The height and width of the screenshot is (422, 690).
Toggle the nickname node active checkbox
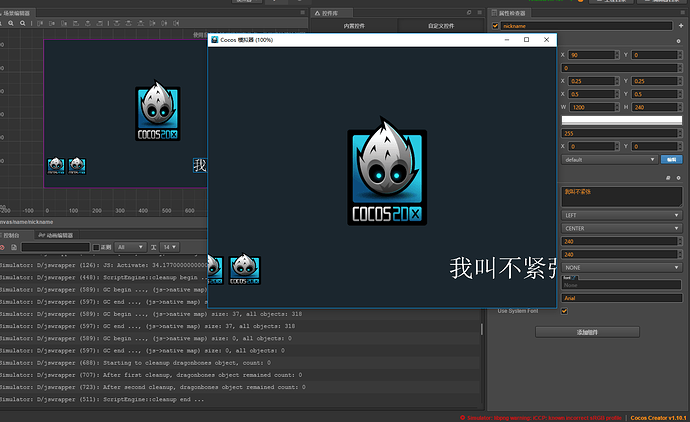coord(495,26)
